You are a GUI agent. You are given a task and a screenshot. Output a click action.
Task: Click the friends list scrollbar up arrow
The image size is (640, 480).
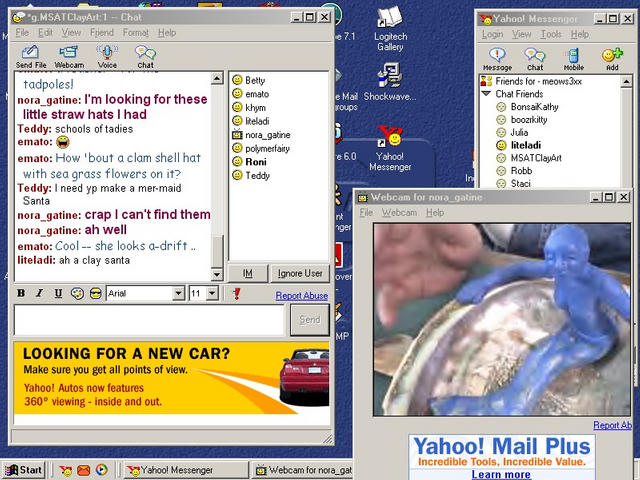[627, 82]
